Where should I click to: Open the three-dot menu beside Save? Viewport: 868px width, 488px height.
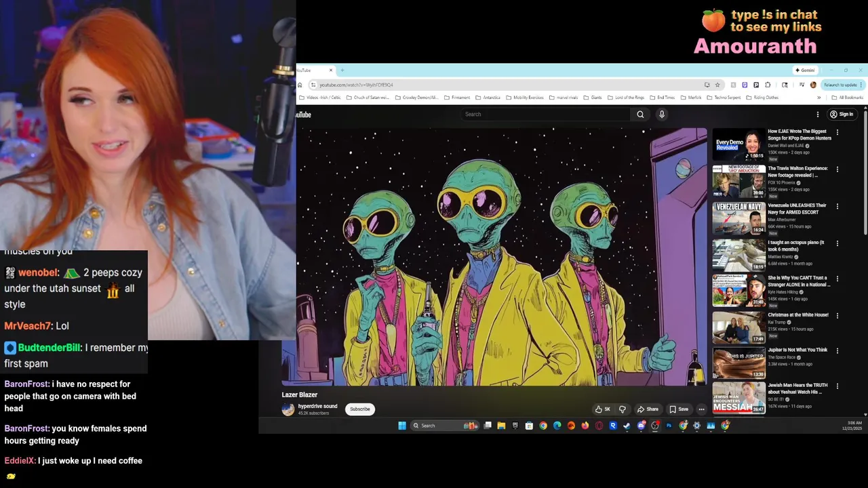pyautogui.click(x=701, y=409)
